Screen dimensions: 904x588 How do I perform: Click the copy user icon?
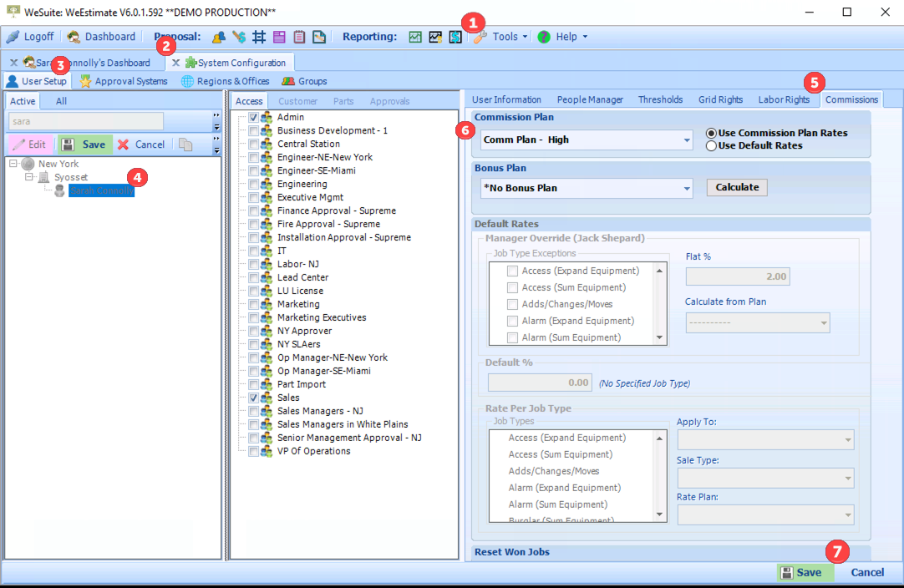pyautogui.click(x=185, y=144)
